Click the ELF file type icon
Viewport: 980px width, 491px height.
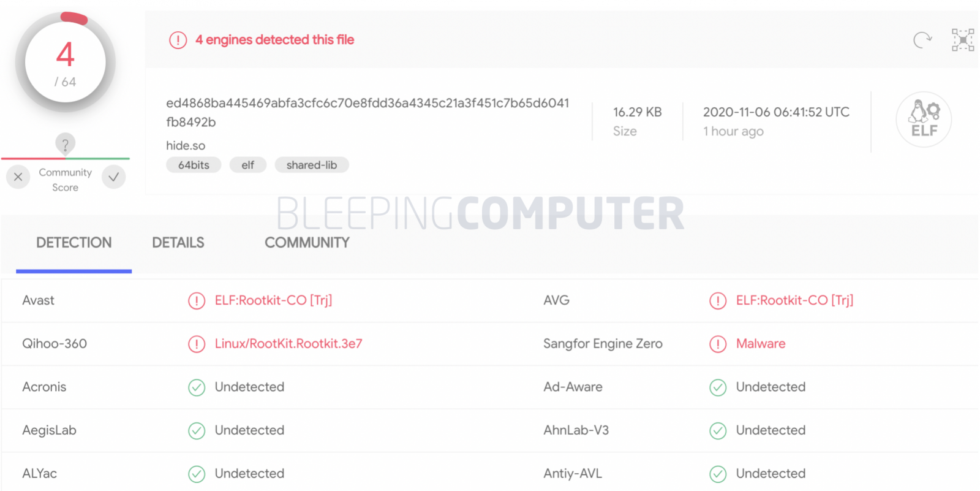pos(924,120)
